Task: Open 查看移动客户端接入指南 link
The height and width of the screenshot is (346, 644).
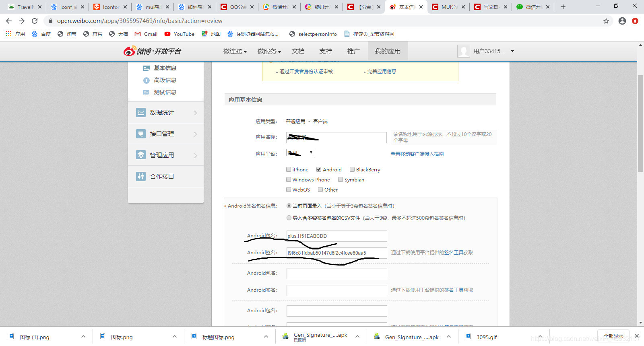Action: [417, 154]
